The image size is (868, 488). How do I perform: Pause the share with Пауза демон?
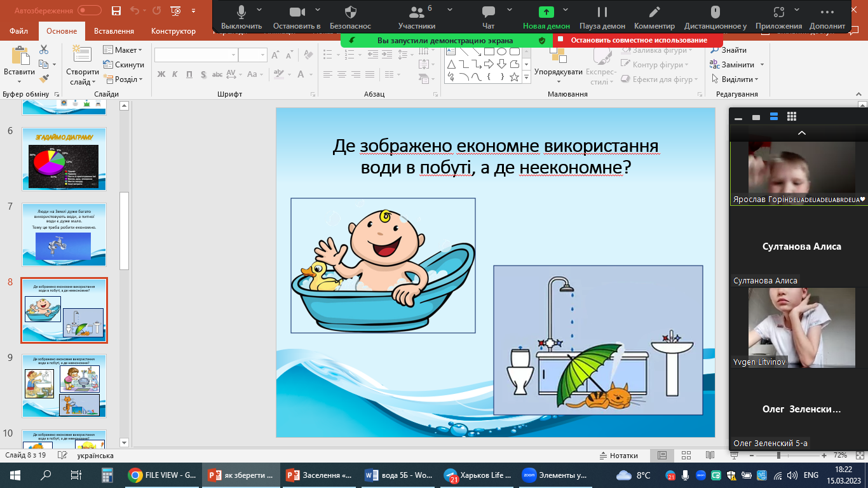coord(602,17)
